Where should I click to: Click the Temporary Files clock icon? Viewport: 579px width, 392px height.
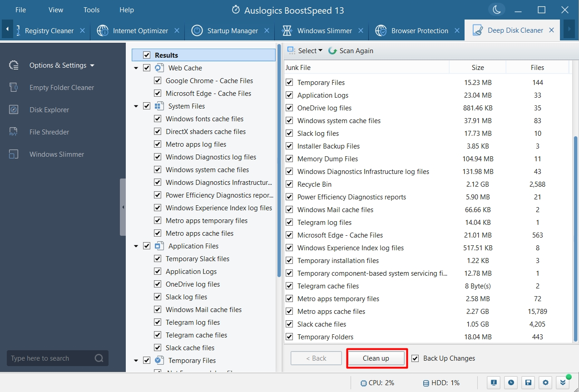coord(159,361)
